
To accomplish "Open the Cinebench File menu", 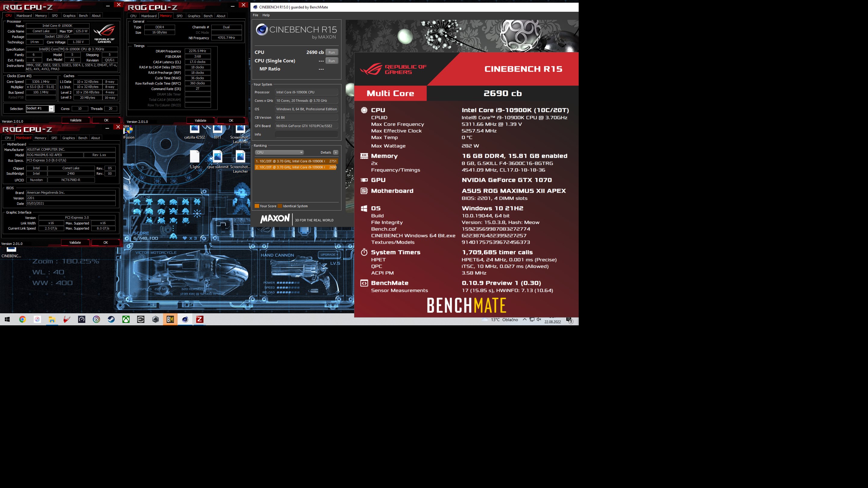I will point(255,15).
